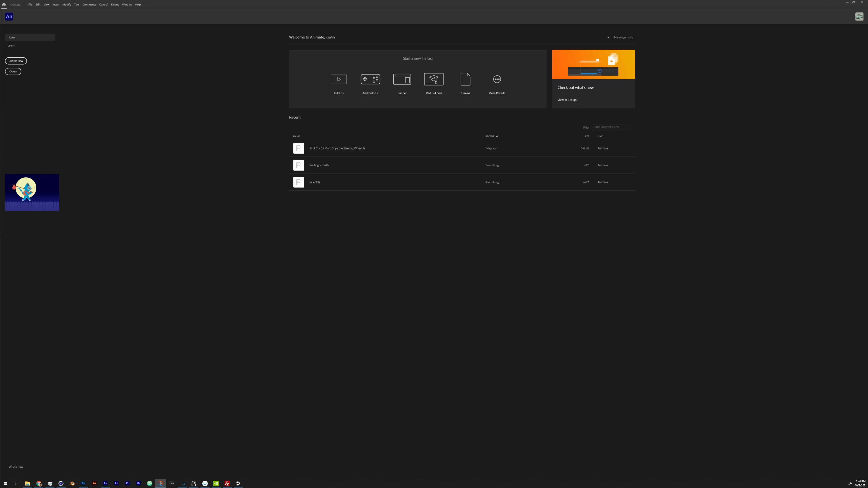The width and height of the screenshot is (868, 488).
Task: Collapse suggestions with Hide suggestions chevron
Action: point(608,37)
